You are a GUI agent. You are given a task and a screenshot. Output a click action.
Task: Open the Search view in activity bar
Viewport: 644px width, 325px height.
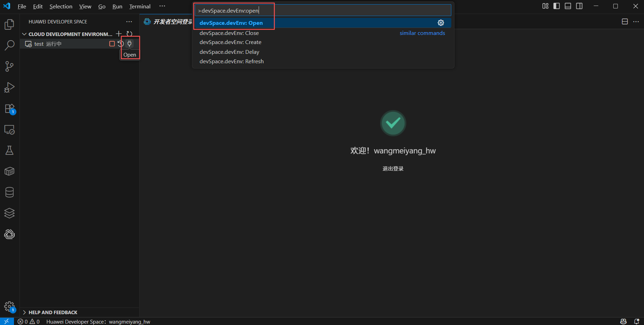click(9, 45)
